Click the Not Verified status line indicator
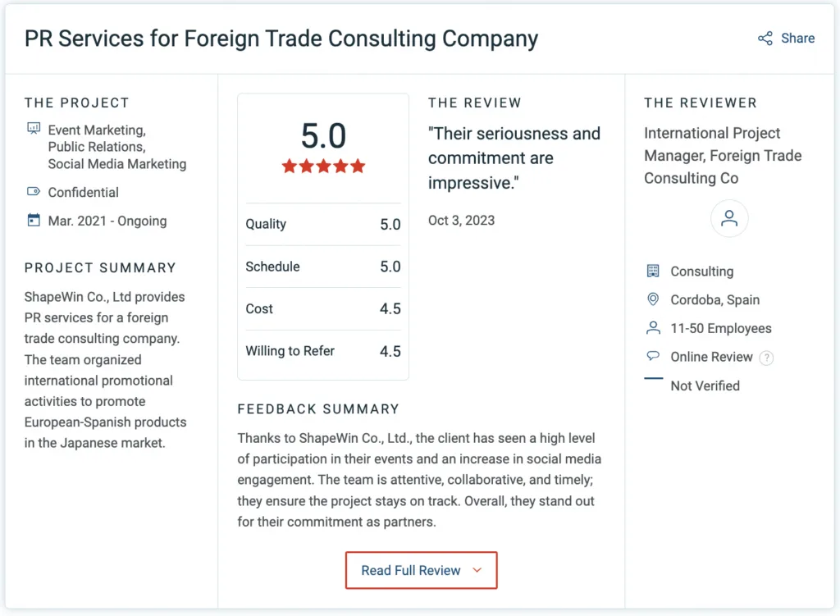840x616 pixels. click(x=653, y=379)
